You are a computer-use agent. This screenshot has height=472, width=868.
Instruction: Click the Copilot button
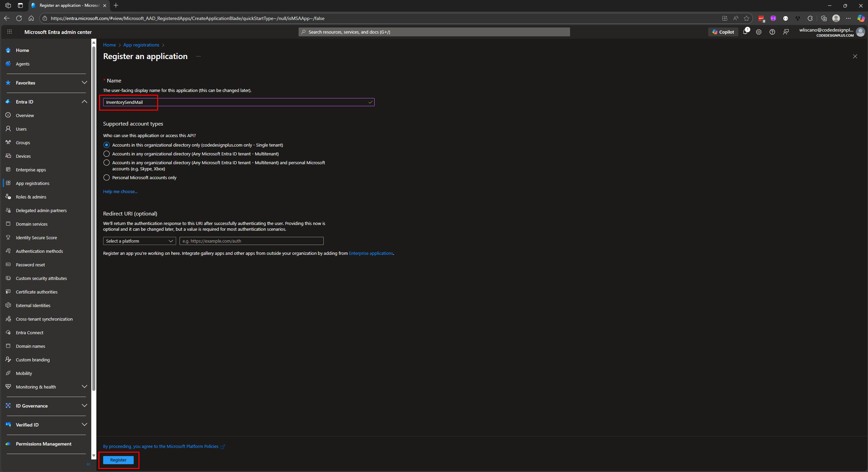pyautogui.click(x=723, y=32)
